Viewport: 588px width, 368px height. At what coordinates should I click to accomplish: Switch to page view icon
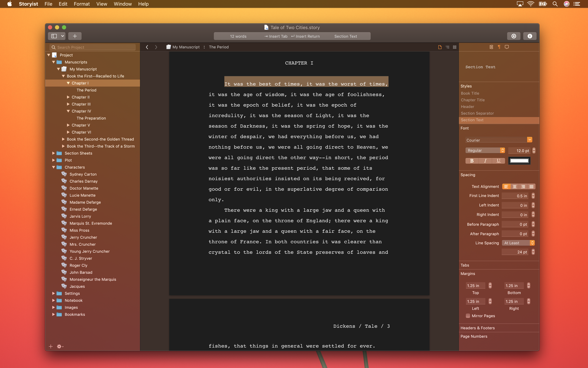click(440, 47)
